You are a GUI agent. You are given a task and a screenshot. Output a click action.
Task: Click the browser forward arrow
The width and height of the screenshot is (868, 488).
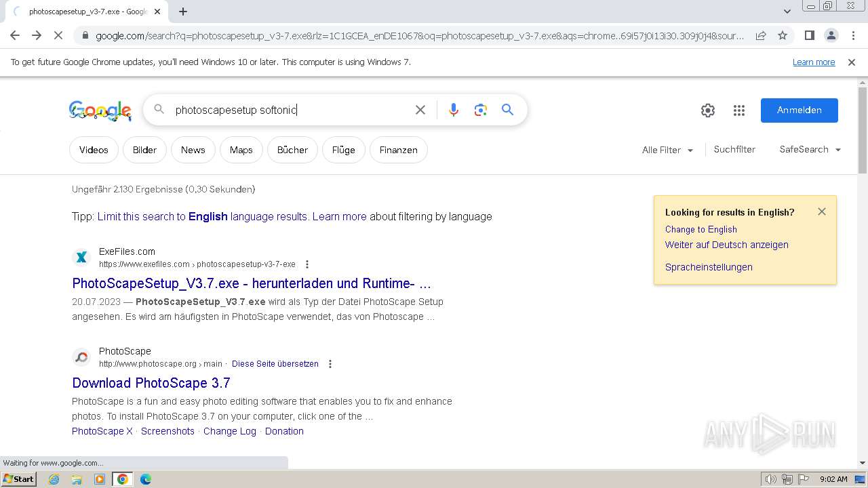(37, 35)
